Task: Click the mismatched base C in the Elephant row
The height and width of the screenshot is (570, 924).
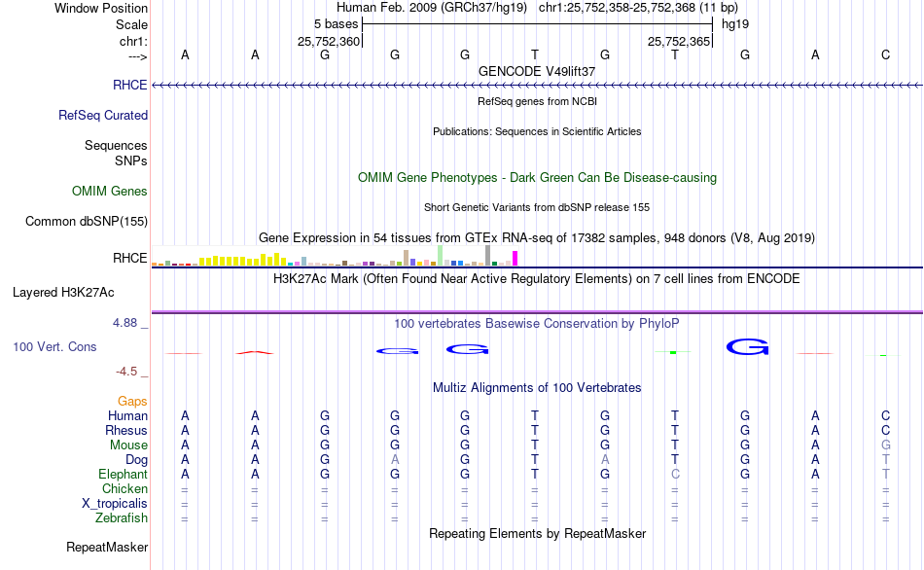Action: click(x=675, y=474)
